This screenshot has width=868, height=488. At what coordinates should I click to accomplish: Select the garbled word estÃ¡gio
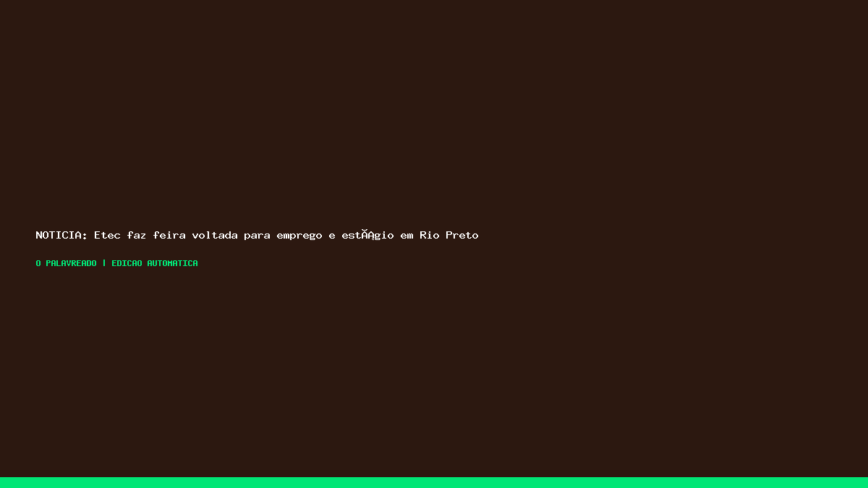[367, 236]
